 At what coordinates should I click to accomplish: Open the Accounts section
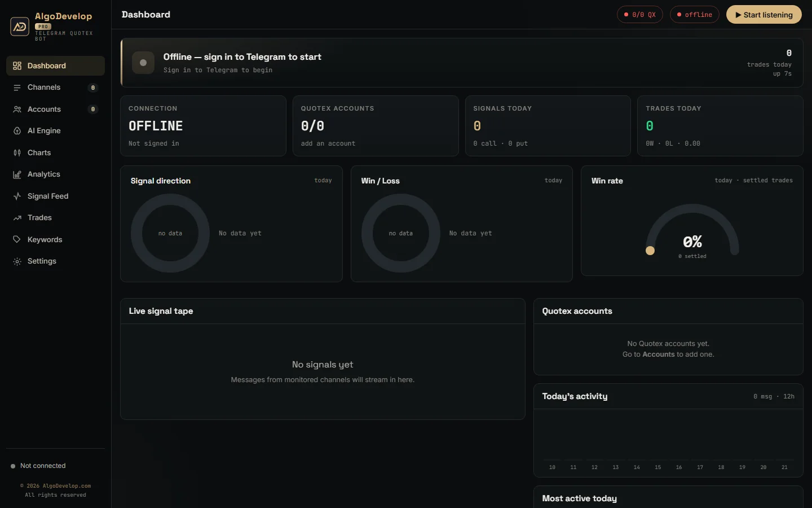tap(55, 109)
